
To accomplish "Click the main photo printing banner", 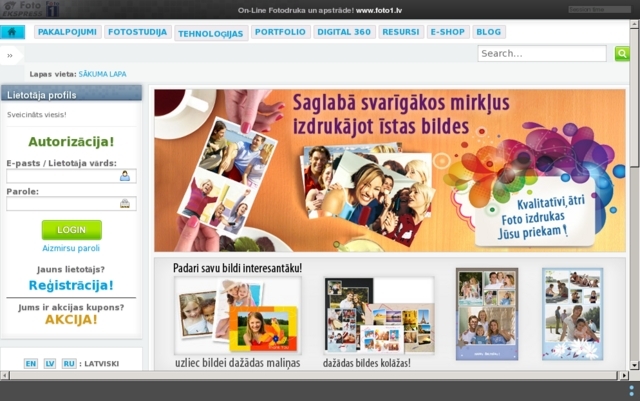I will coord(390,170).
